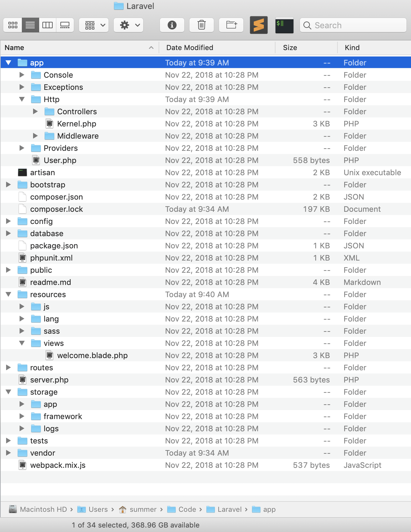411x532 pixels.
Task: Expand the Console folder
Action: 22,75
